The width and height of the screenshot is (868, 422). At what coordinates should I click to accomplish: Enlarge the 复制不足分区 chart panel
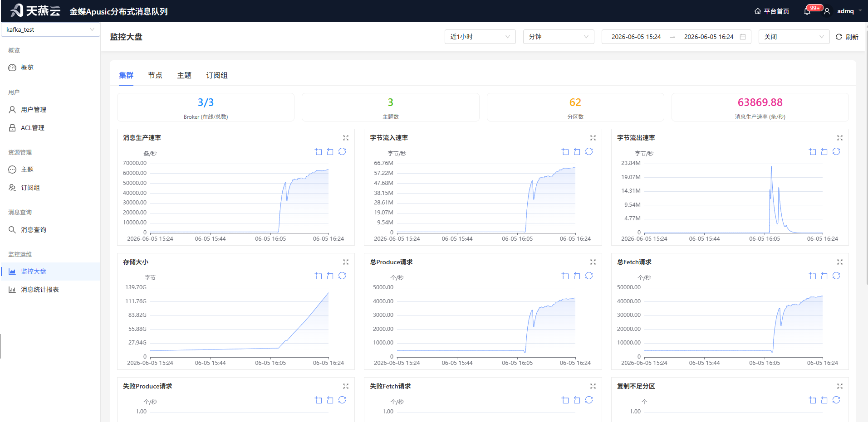coord(840,386)
